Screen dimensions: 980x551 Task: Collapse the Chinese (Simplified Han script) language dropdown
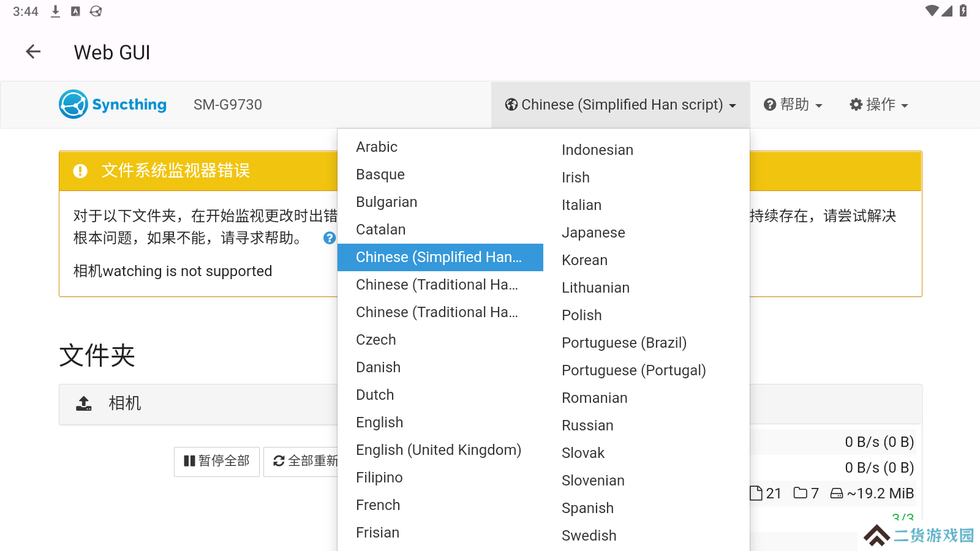coord(620,105)
